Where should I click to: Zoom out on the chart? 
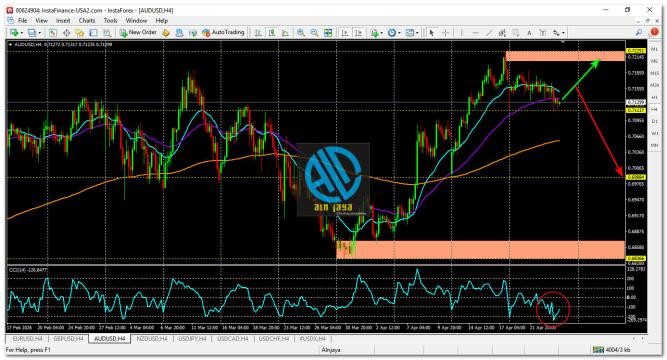pos(314,33)
